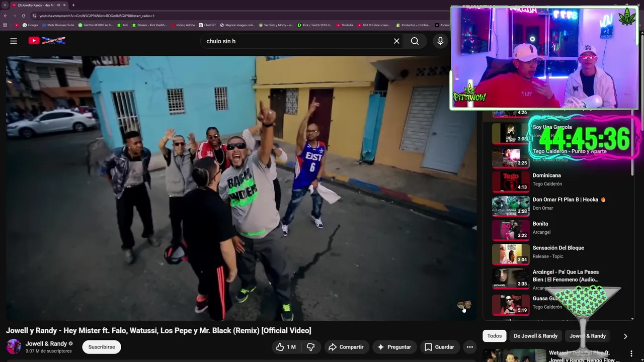This screenshot has height=362, width=644.
Task: Open Pa' Que La Pases Bien thumbnail
Action: 511,279
